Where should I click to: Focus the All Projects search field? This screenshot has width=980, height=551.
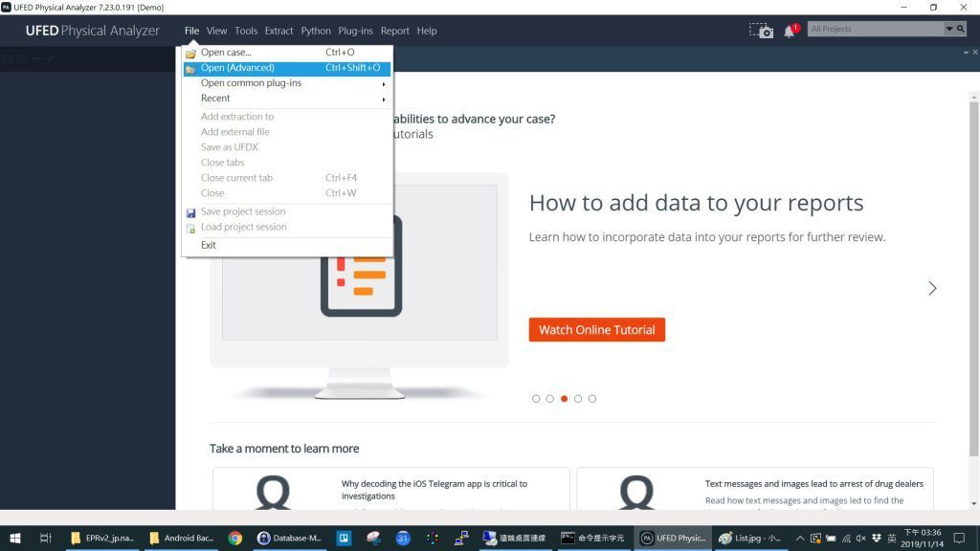(x=875, y=29)
